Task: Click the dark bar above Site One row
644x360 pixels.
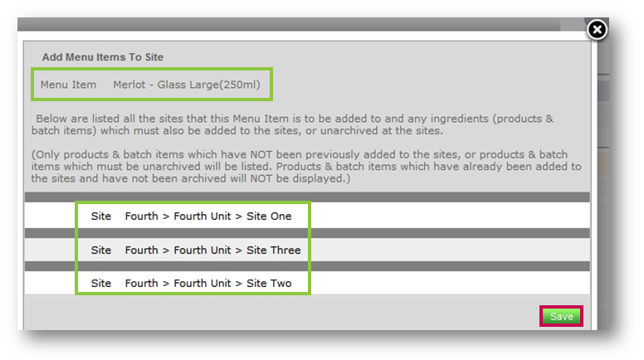Action: coord(307,197)
